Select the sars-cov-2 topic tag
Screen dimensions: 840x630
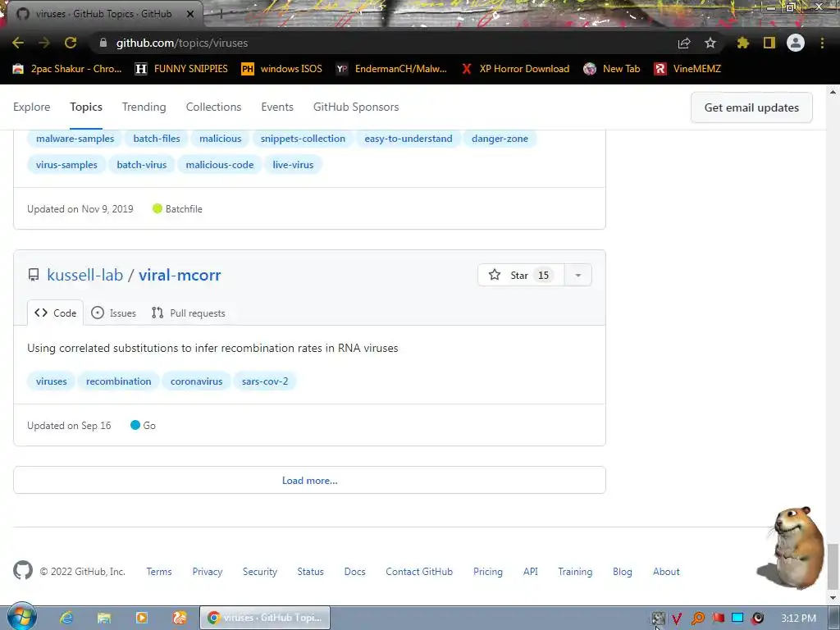pyautogui.click(x=265, y=381)
